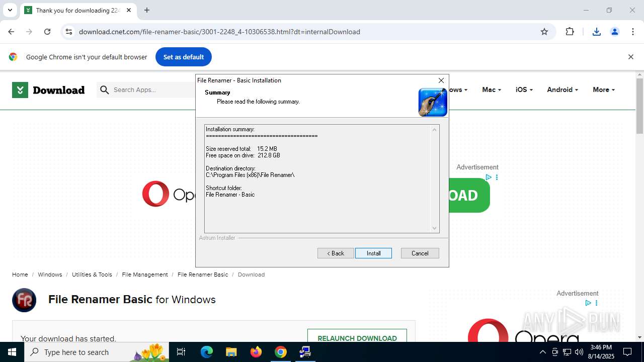The image size is (644, 362).
Task: Go back with the Back button in the installer
Action: [x=336, y=253]
